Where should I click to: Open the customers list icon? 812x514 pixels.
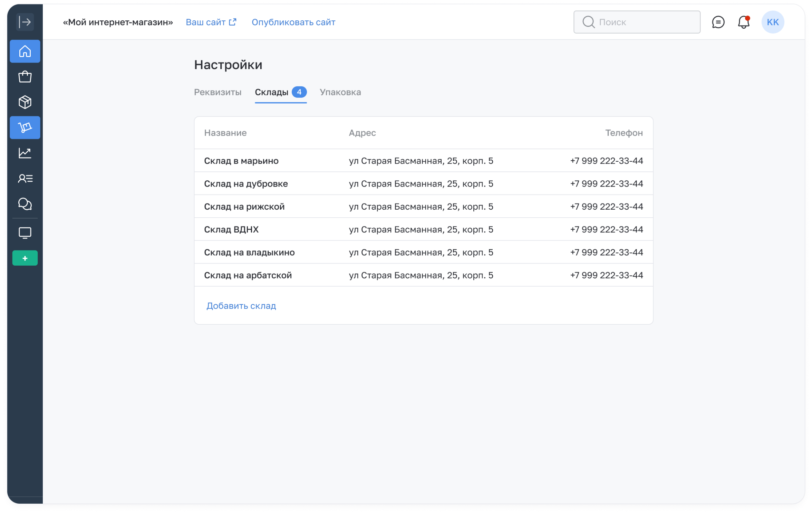click(x=25, y=179)
